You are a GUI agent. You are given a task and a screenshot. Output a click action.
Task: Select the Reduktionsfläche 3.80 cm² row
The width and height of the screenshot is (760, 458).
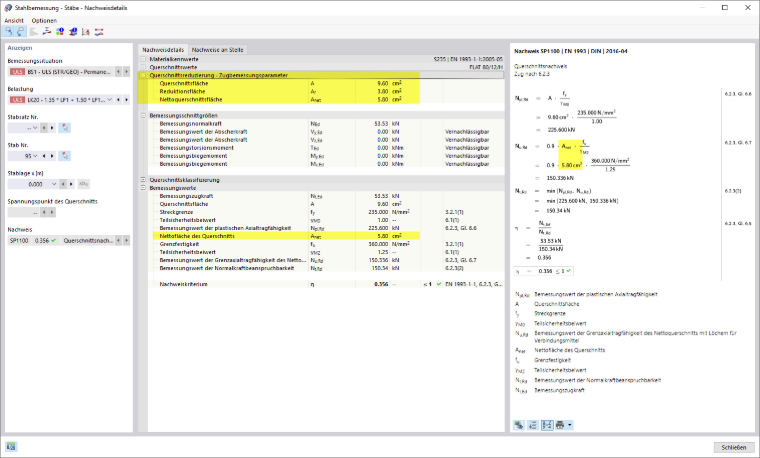326,92
